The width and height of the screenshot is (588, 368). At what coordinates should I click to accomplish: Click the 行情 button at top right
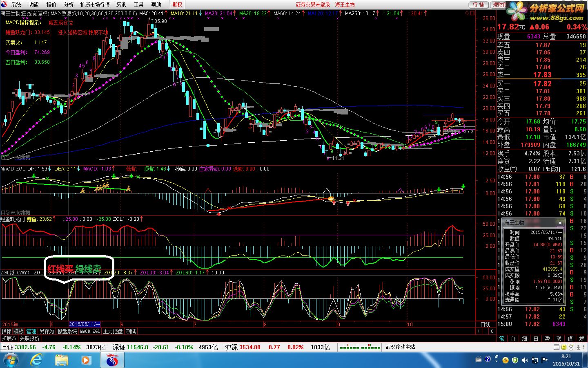point(479,4)
